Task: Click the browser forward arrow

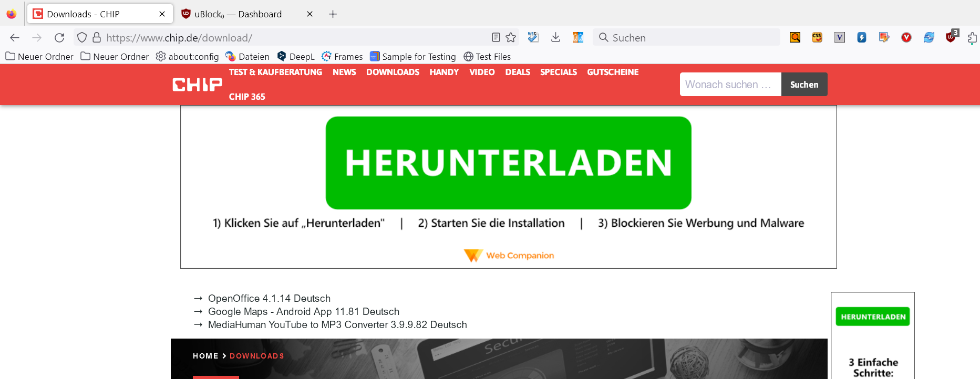Action: coord(37,38)
